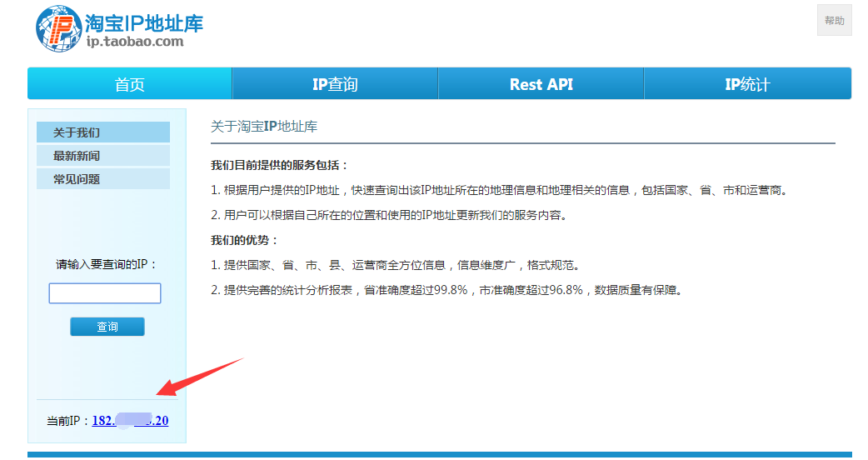Open the current IP address link
Viewport: 868px width, 460px height.
click(130, 421)
